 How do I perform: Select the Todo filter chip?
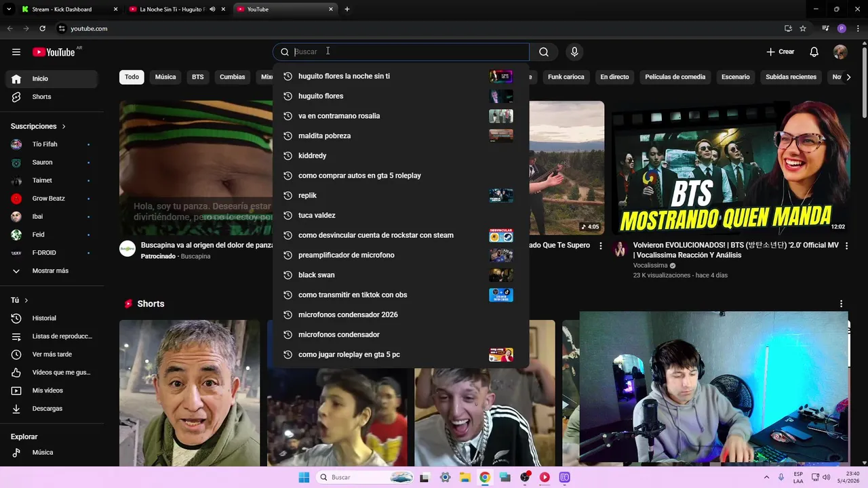tap(132, 77)
